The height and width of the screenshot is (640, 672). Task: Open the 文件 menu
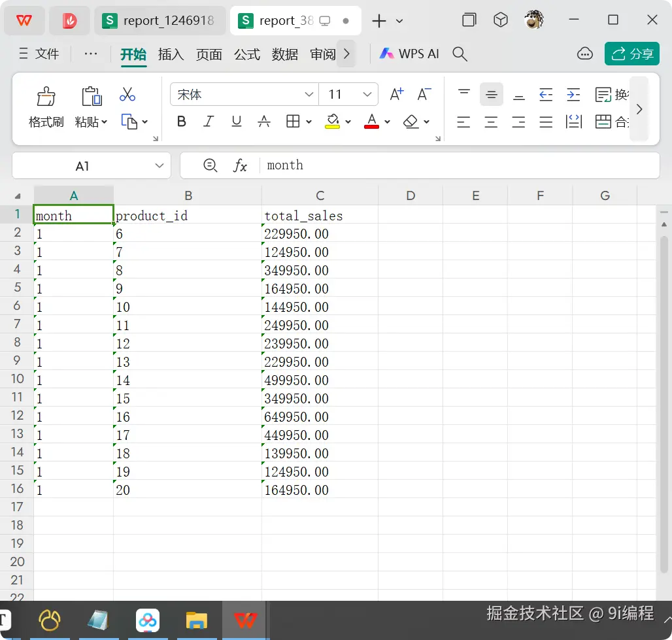click(39, 54)
